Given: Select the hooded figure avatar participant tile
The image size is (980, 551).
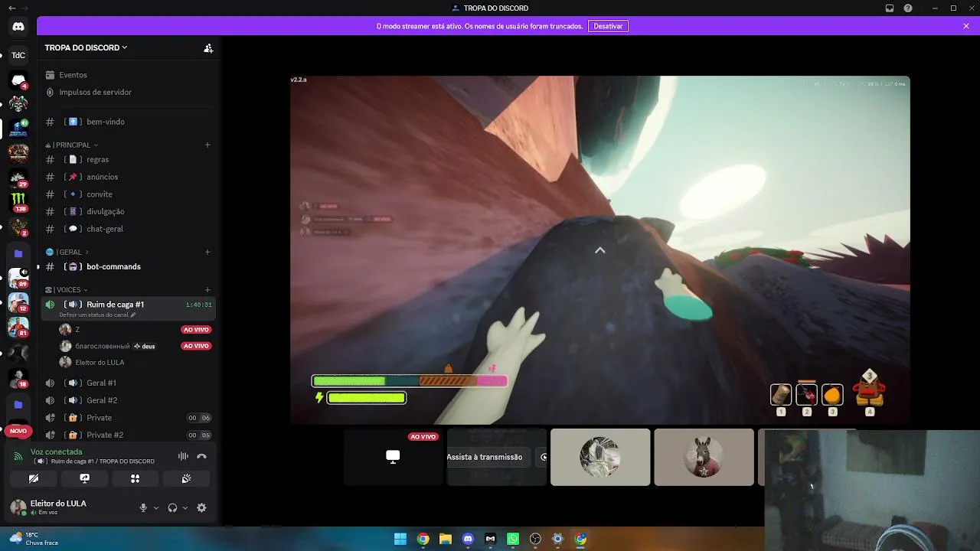Looking at the screenshot, I should (600, 457).
